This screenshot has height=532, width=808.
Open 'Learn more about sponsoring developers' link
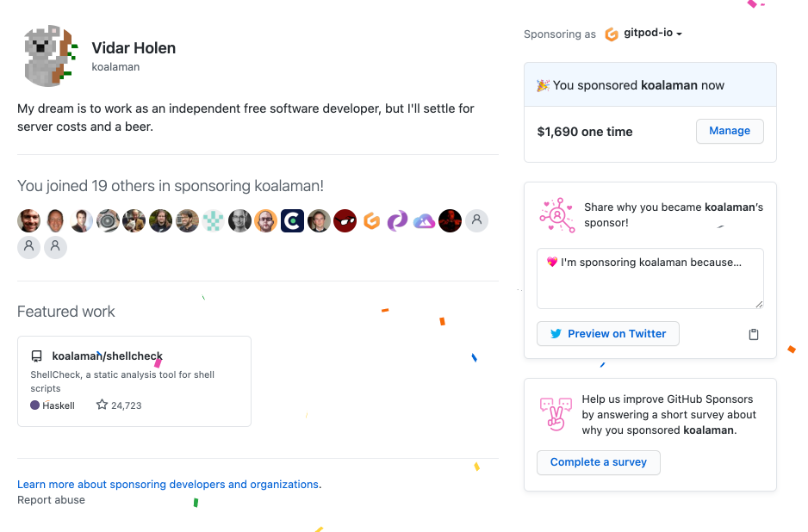point(168,485)
